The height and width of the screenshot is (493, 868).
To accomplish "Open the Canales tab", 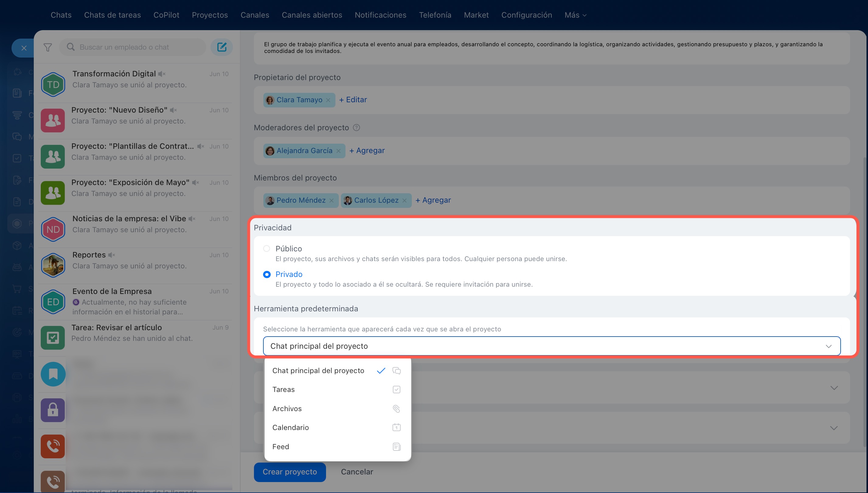I will [x=255, y=15].
